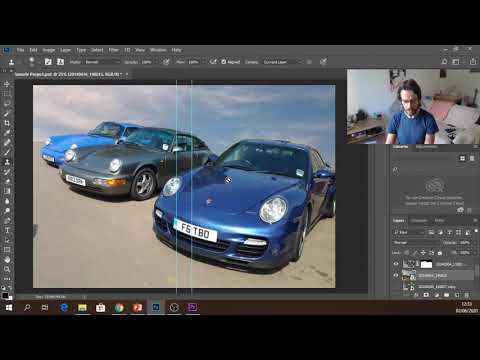Screen dimensions: 480x360
Task: Switch to the Libraries panel tab
Action: [400, 147]
